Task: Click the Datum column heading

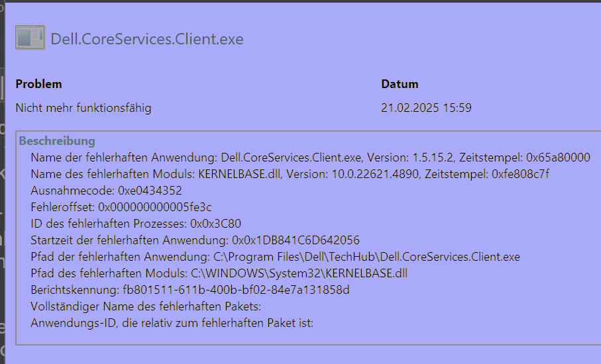Action: 400,84
